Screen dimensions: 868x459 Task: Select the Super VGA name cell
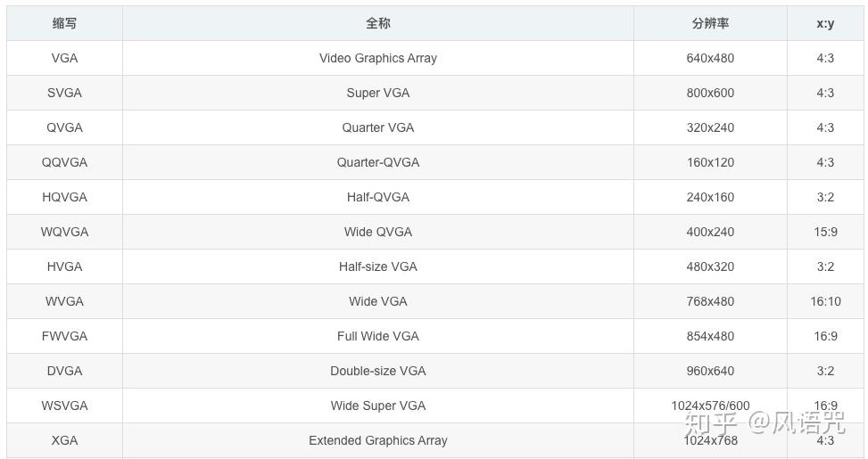coord(377,93)
